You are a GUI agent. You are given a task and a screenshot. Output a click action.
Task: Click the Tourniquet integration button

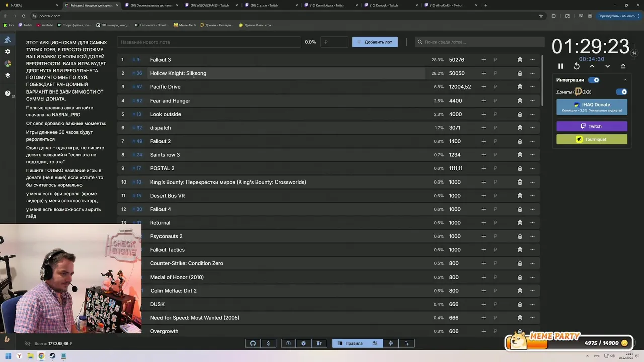tap(592, 139)
